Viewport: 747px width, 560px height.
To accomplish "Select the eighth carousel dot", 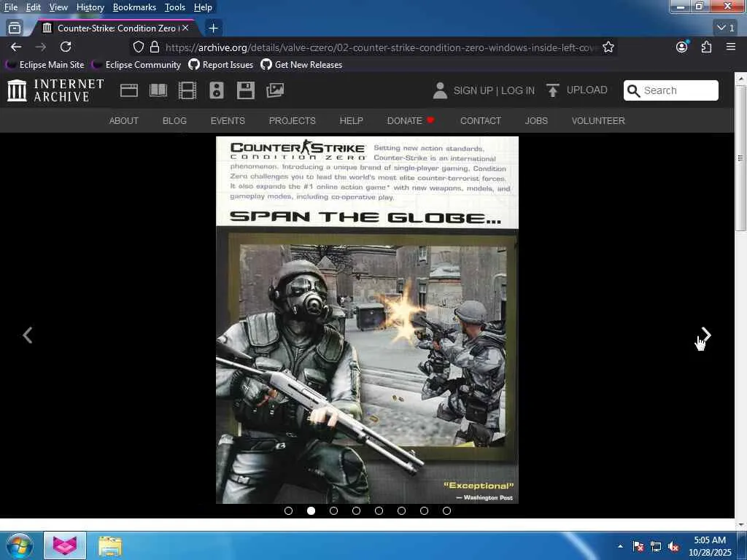I will pos(446,510).
